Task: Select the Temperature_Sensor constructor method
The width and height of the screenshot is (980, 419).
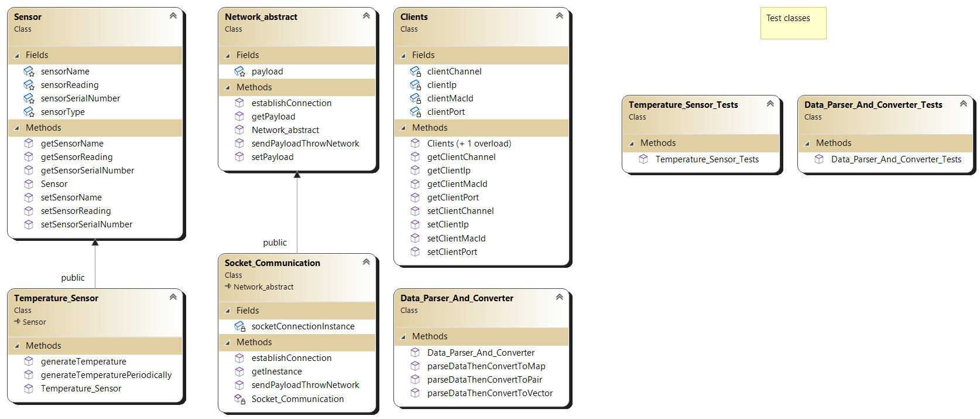Action: tap(81, 389)
